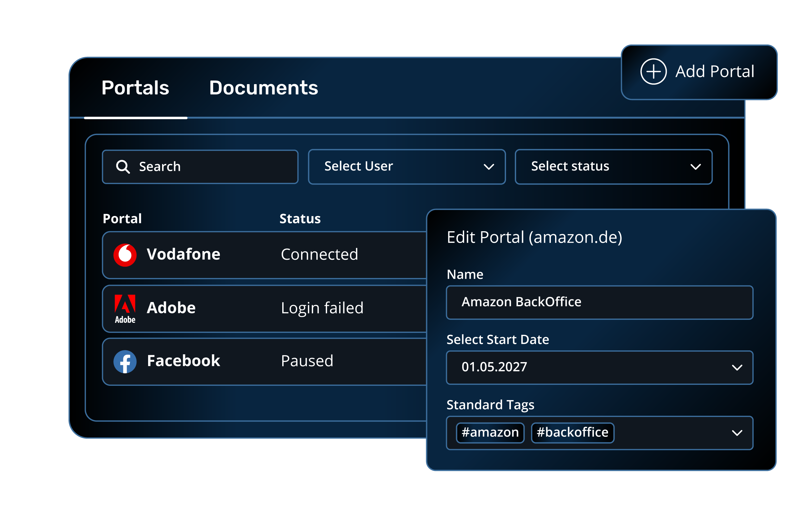Click the Edit Portal (amazon.de) title
Image resolution: width=812 pixels, height=517 pixels.
[x=535, y=237]
